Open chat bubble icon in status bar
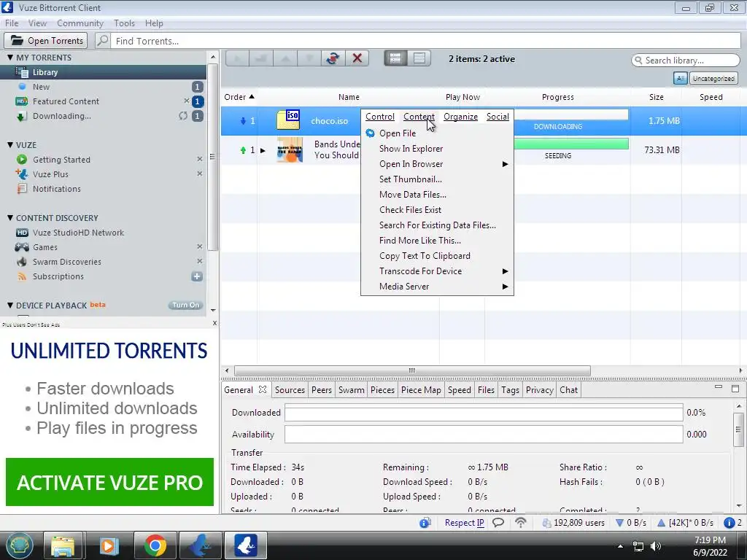Viewport: 747px width, 560px height. [x=498, y=522]
